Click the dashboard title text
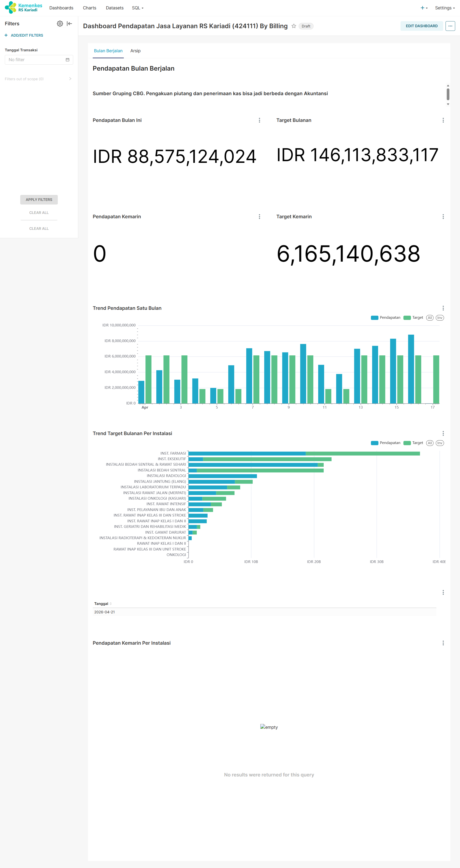The image size is (460, 868). click(185, 26)
